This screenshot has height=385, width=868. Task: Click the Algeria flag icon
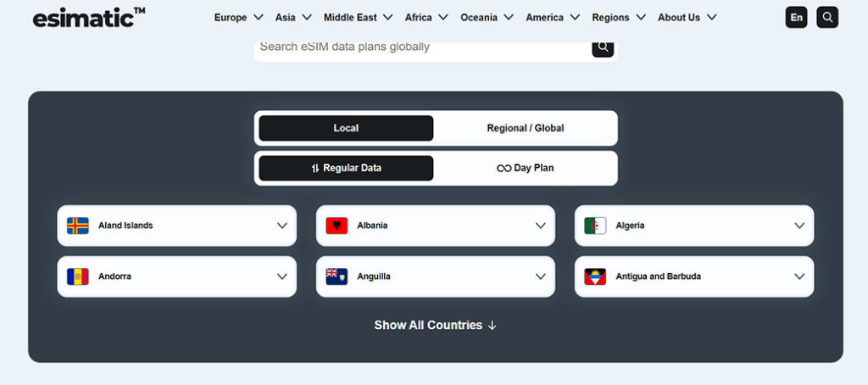coord(595,226)
